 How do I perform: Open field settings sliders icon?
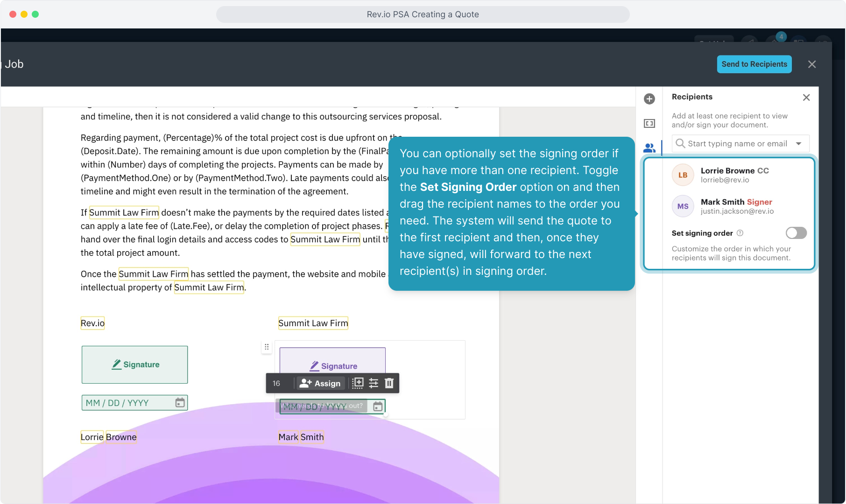pyautogui.click(x=374, y=383)
